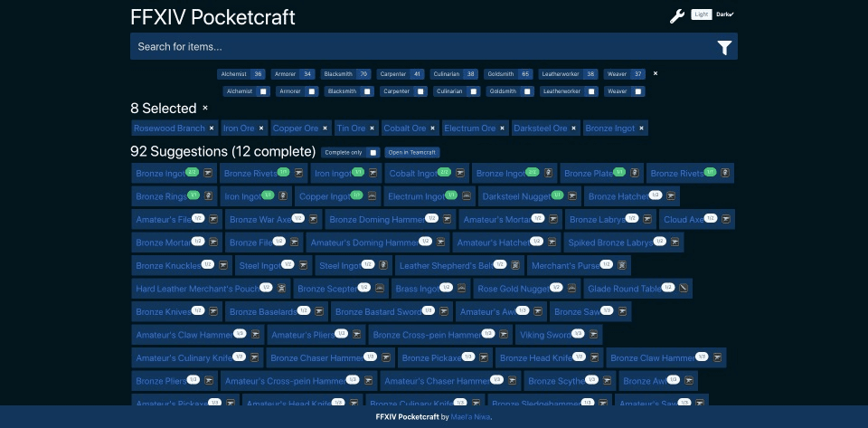Image resolution: width=868 pixels, height=428 pixels.
Task: Edit the Goldsmith level field showing 65
Action: tap(526, 74)
